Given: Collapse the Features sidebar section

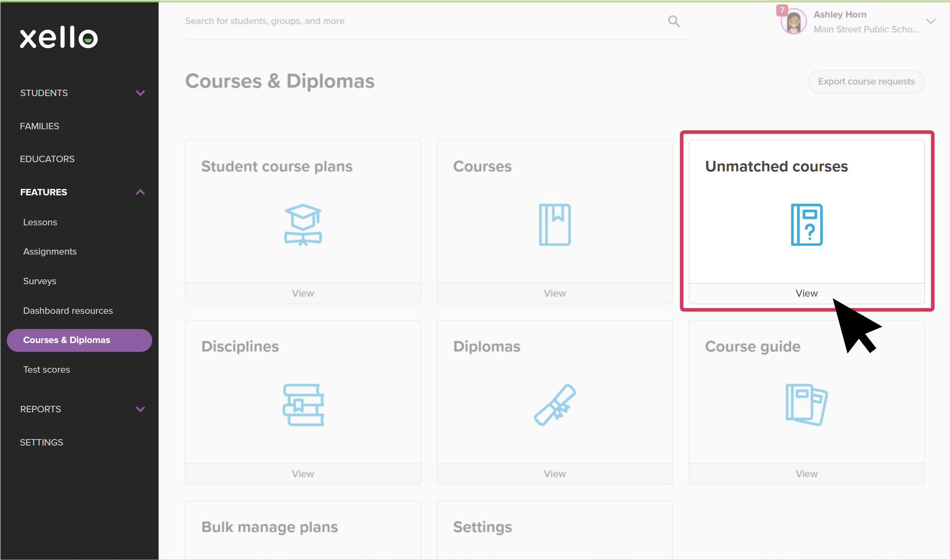Looking at the screenshot, I should coord(140,192).
